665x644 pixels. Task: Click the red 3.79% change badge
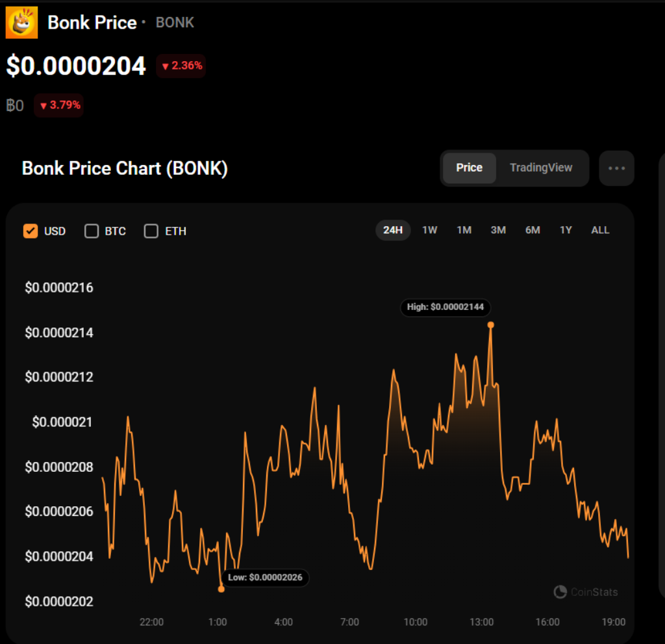59,105
